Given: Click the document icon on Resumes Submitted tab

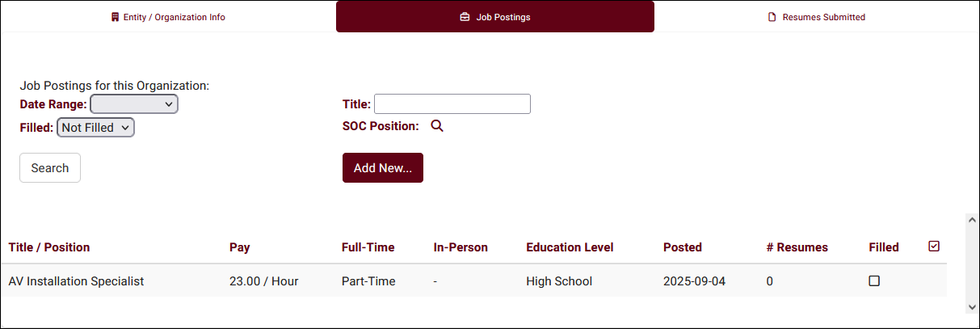Looking at the screenshot, I should (772, 17).
